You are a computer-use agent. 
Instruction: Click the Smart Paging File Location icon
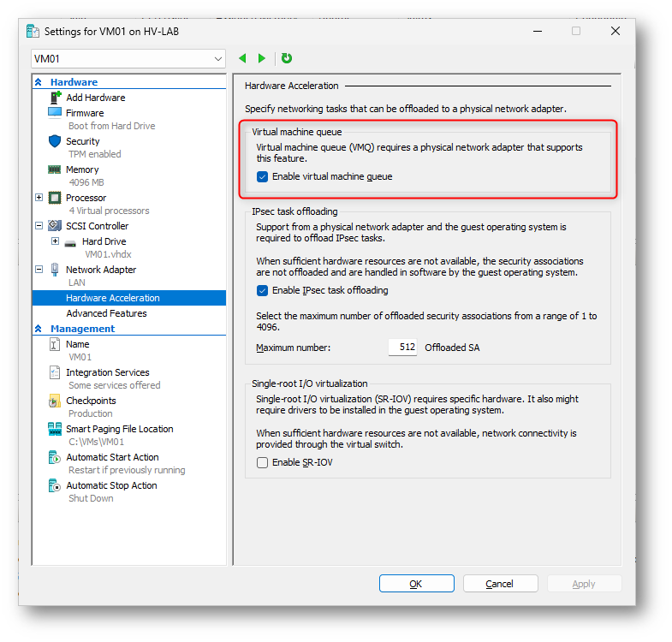(55, 429)
